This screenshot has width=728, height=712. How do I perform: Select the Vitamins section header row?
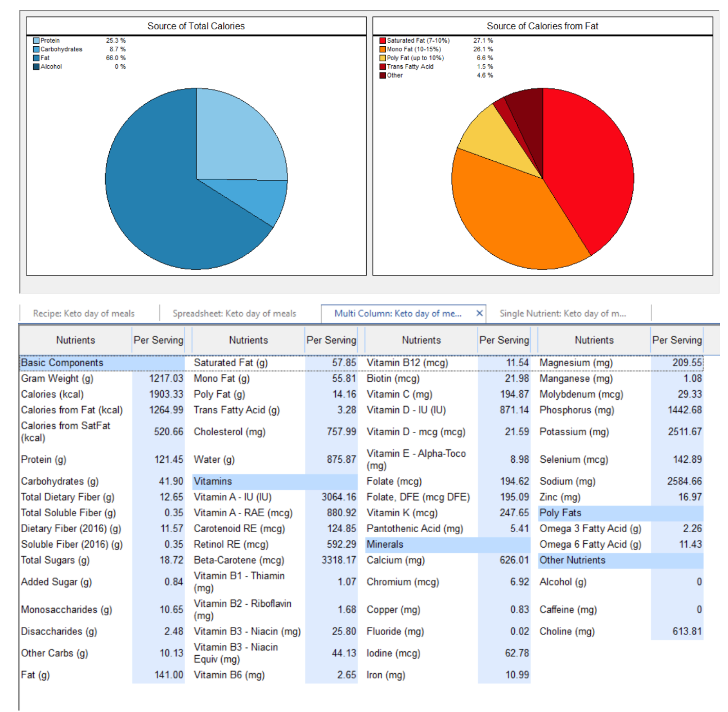pyautogui.click(x=275, y=481)
